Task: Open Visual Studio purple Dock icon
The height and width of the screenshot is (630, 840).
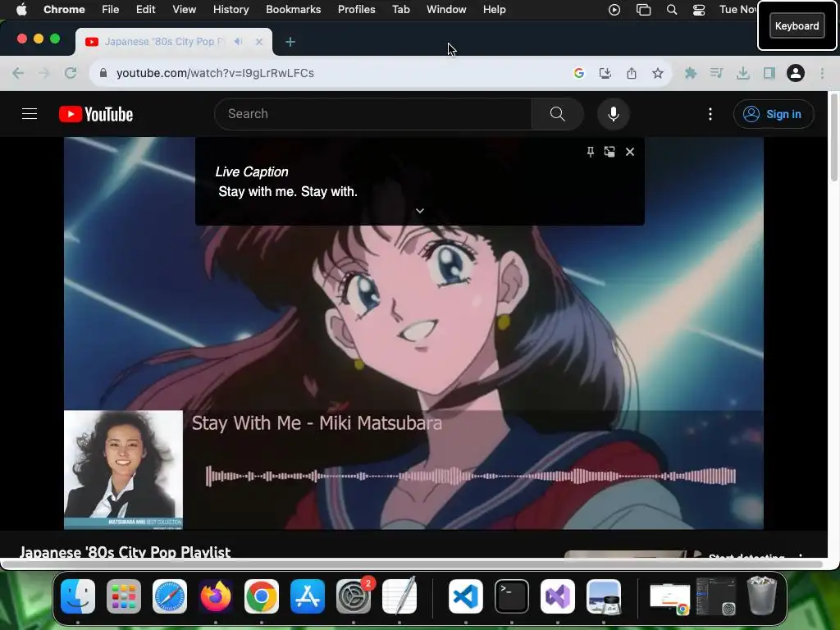Action: (558, 596)
